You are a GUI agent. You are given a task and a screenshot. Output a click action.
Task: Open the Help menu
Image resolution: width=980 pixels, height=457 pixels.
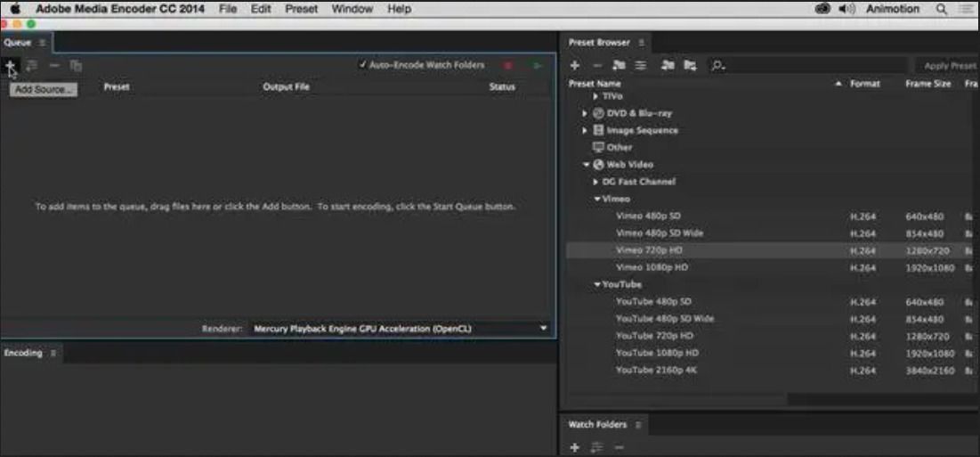399,9
